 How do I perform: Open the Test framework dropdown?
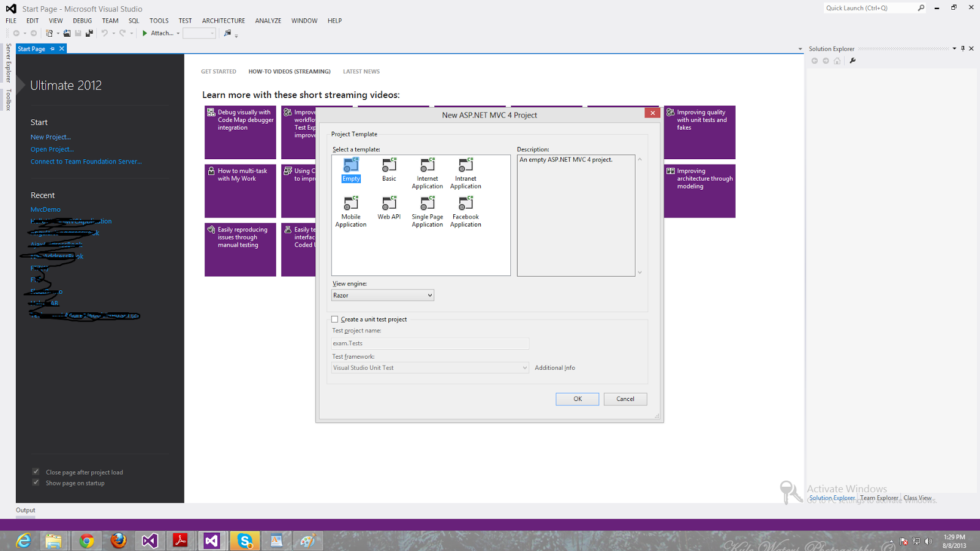[x=430, y=368]
